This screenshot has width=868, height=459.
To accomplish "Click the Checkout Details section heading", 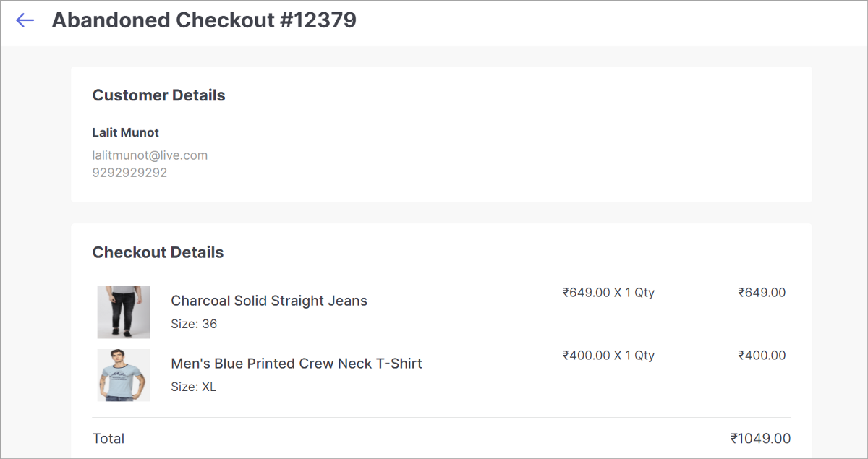I will point(158,252).
